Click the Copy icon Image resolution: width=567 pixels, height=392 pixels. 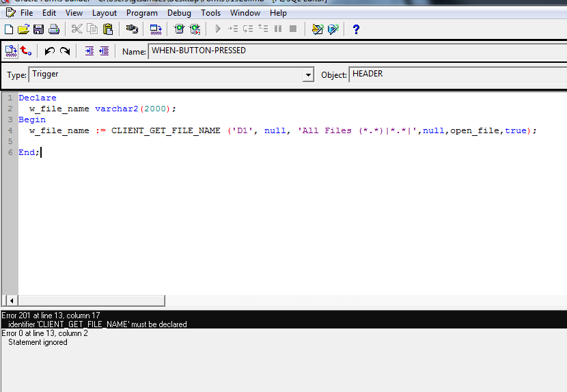(93, 29)
